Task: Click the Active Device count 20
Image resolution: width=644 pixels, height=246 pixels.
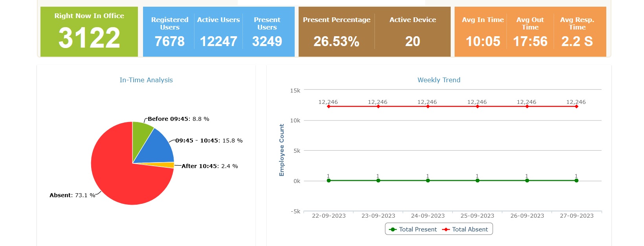Action: [413, 41]
